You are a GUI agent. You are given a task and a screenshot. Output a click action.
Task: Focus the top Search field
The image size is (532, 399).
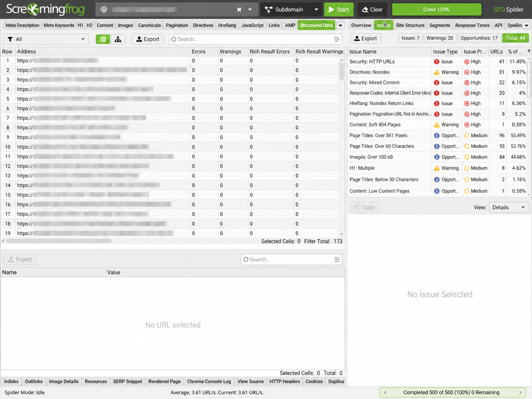point(255,39)
